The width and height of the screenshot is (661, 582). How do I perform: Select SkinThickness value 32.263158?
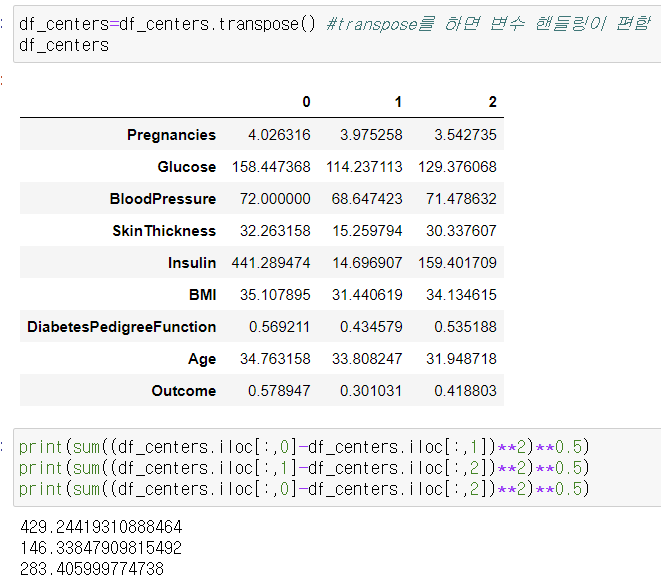275,231
